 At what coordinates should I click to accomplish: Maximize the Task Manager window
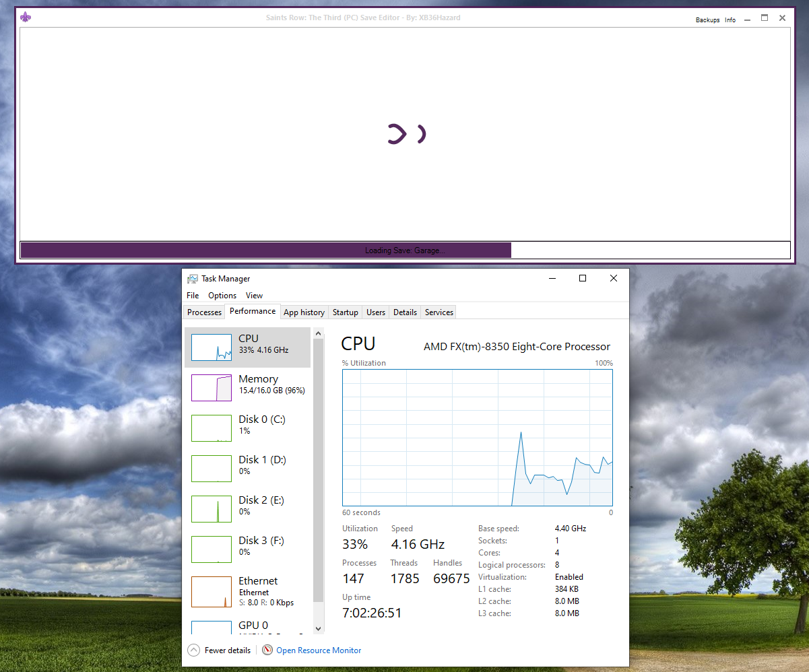[x=583, y=279]
